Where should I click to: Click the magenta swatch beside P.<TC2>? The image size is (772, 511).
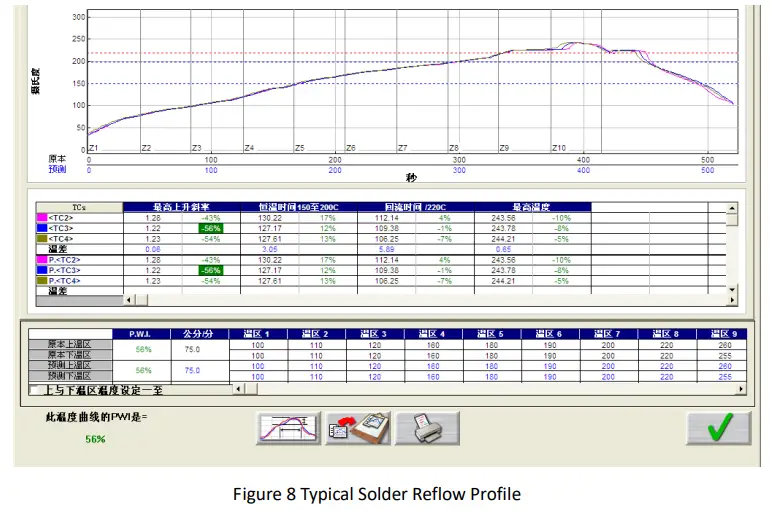click(42, 259)
